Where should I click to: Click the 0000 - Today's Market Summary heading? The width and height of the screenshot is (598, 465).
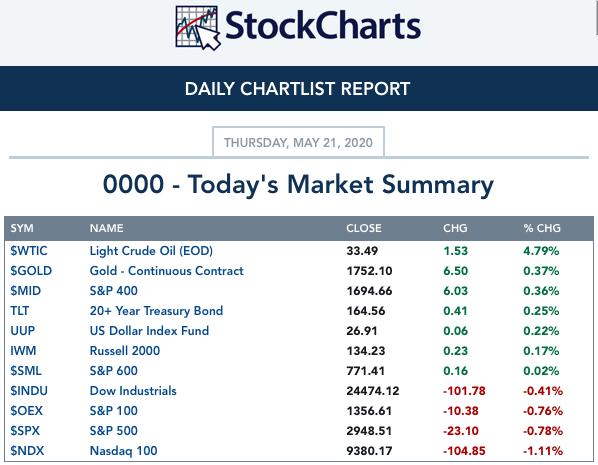pyautogui.click(x=298, y=185)
